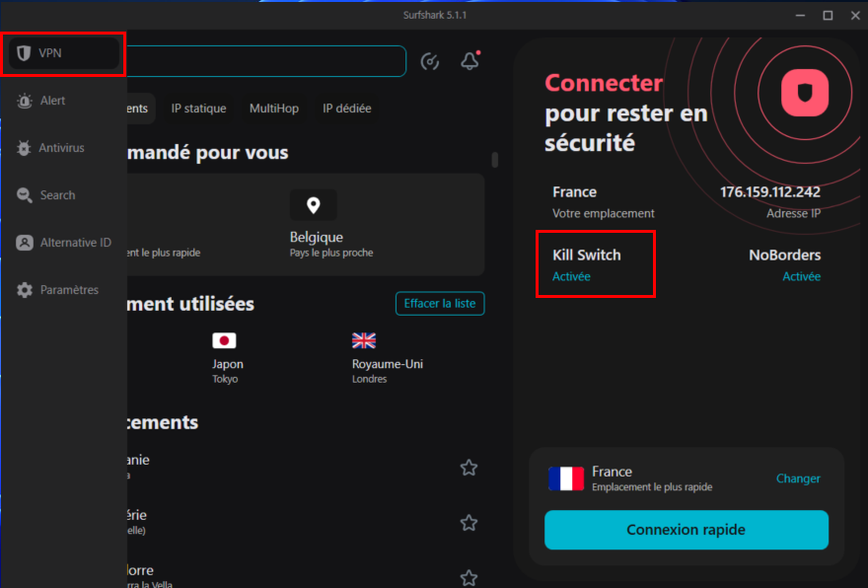Click the IP address 176.159.112.242
This screenshot has width=868, height=588.
(770, 192)
